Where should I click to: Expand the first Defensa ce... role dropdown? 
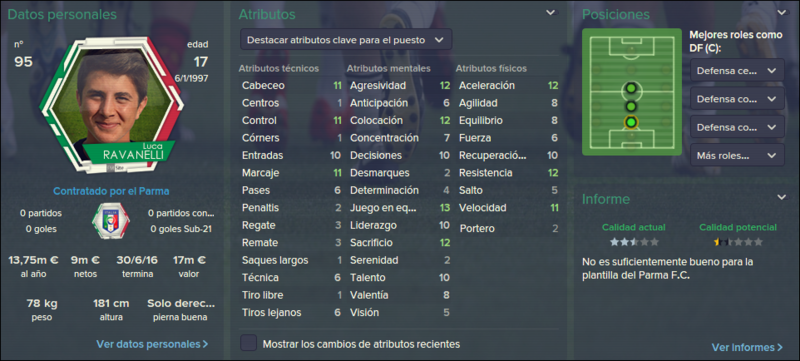point(737,70)
